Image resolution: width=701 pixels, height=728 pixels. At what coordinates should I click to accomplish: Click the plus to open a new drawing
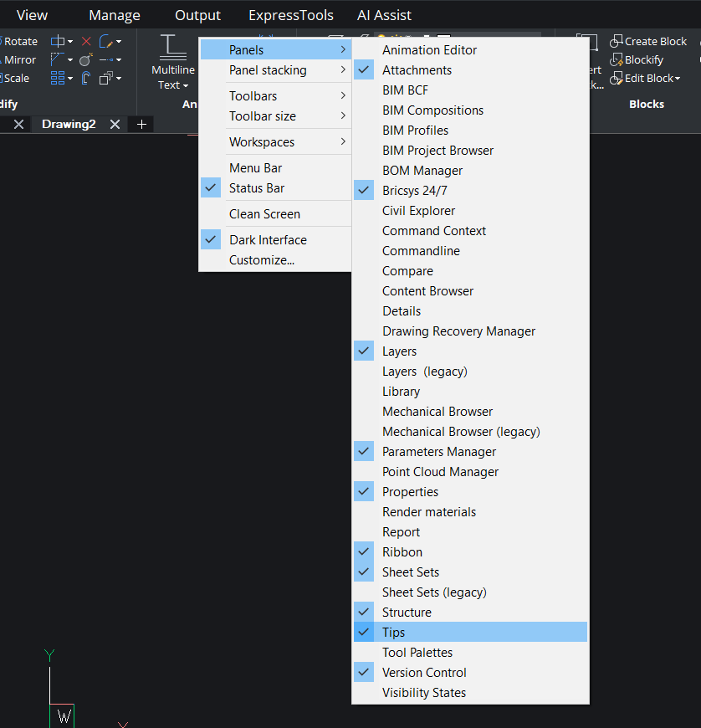(x=141, y=124)
